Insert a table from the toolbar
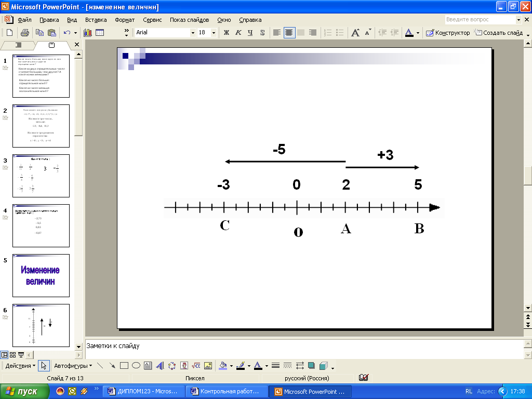 click(x=100, y=33)
